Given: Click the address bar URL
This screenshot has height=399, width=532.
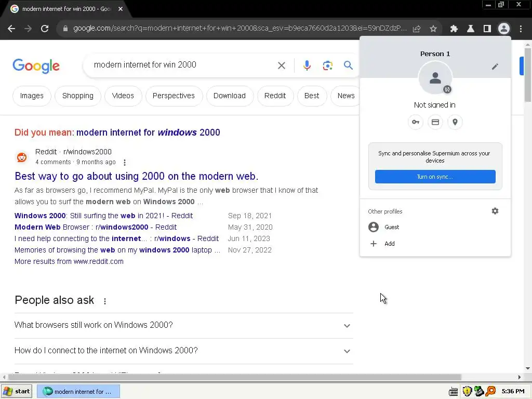Looking at the screenshot, I should [240, 29].
